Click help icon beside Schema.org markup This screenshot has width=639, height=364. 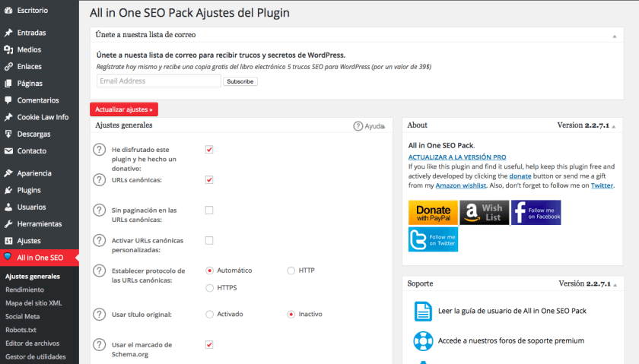[x=99, y=344]
